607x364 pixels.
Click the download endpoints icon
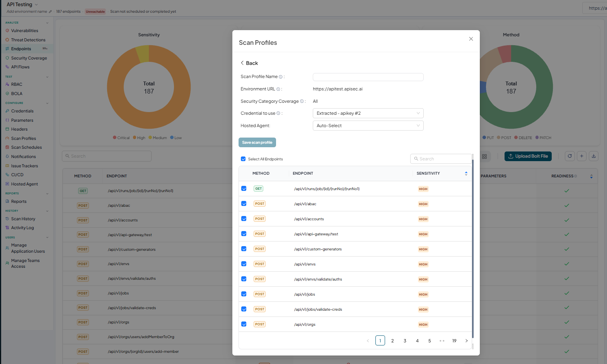pos(594,156)
